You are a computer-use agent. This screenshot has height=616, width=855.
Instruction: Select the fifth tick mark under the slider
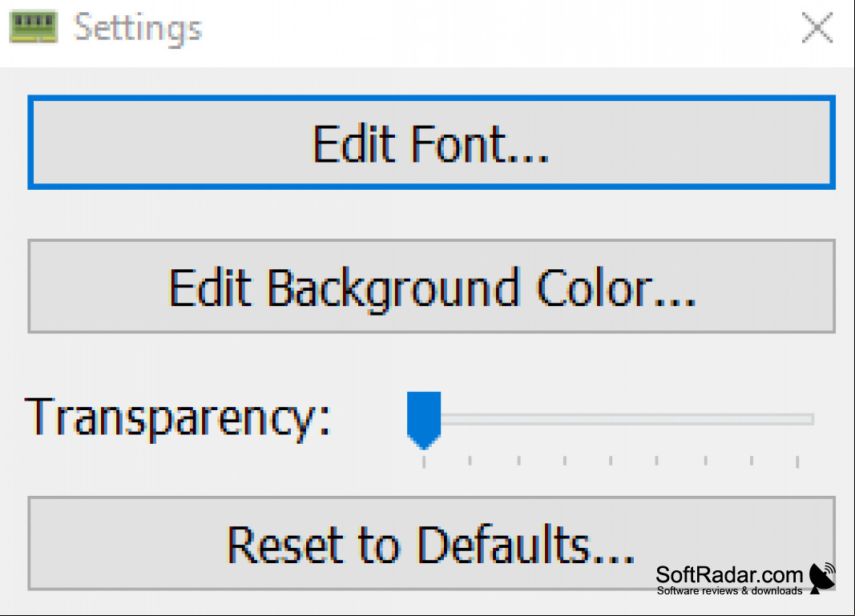pos(611,461)
